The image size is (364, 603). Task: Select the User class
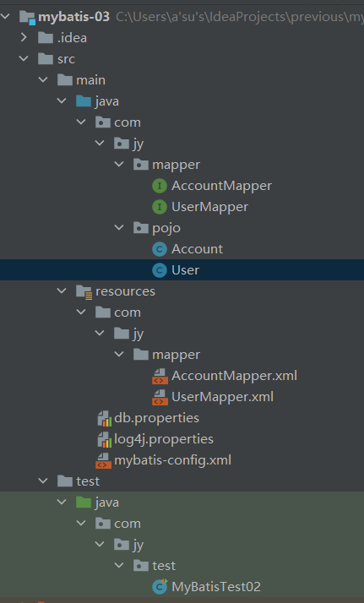click(x=185, y=270)
